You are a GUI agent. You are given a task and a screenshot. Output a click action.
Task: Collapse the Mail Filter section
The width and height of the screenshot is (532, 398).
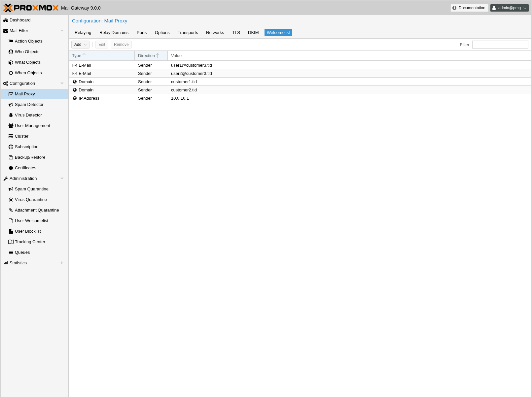pos(62,31)
